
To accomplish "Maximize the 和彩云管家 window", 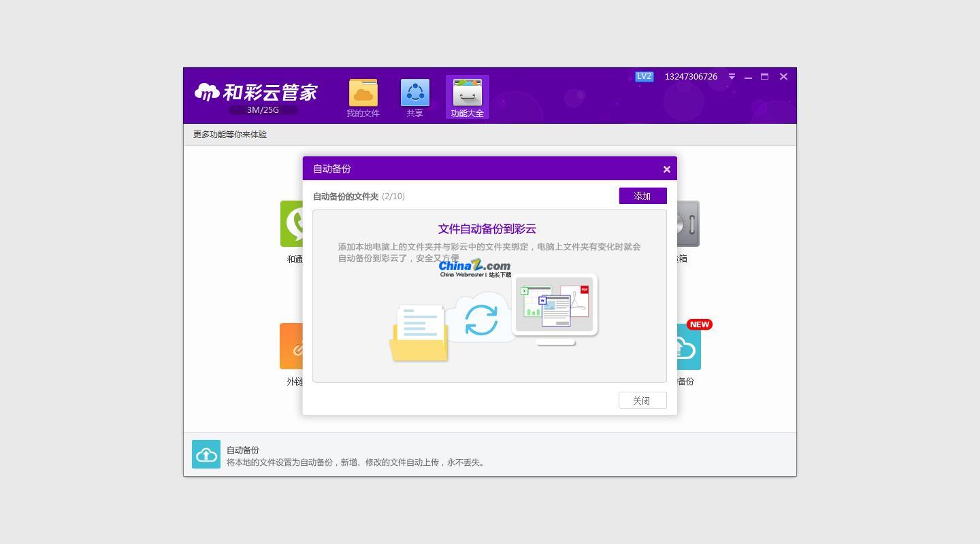I will point(764,77).
